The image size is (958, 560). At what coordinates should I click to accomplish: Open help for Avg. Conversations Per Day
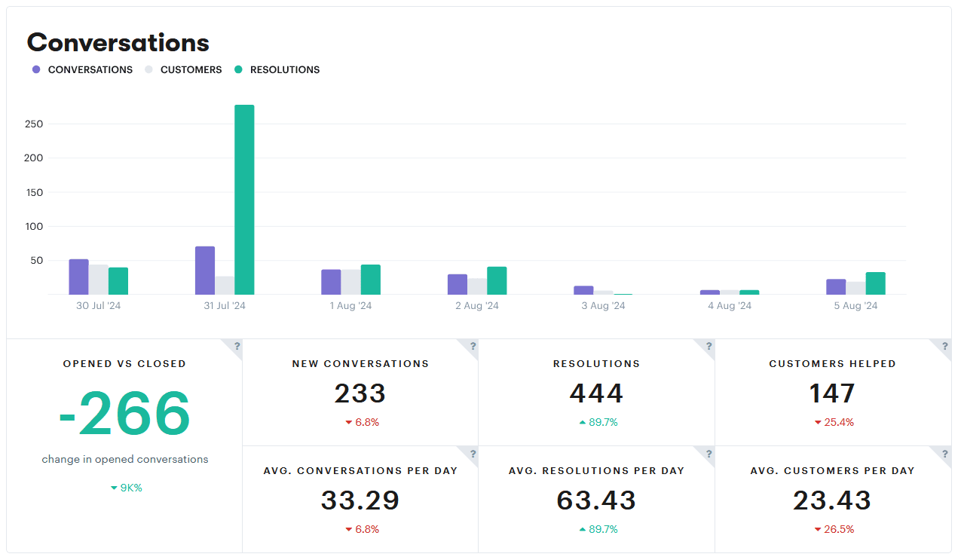[472, 454]
